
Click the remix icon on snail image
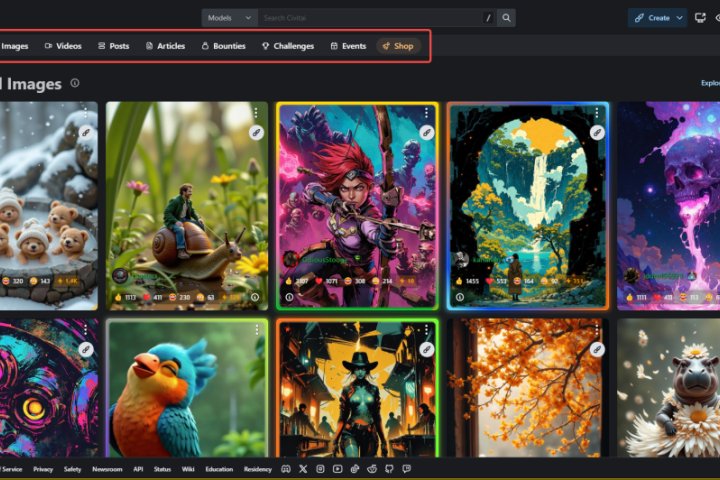point(256,132)
